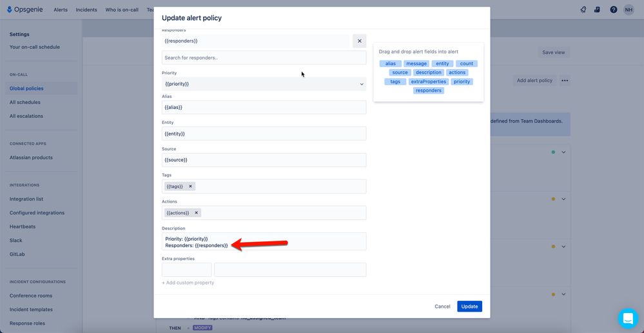Viewport: 644px width, 333px height.
Task: Click the Description text area
Action: (264, 241)
